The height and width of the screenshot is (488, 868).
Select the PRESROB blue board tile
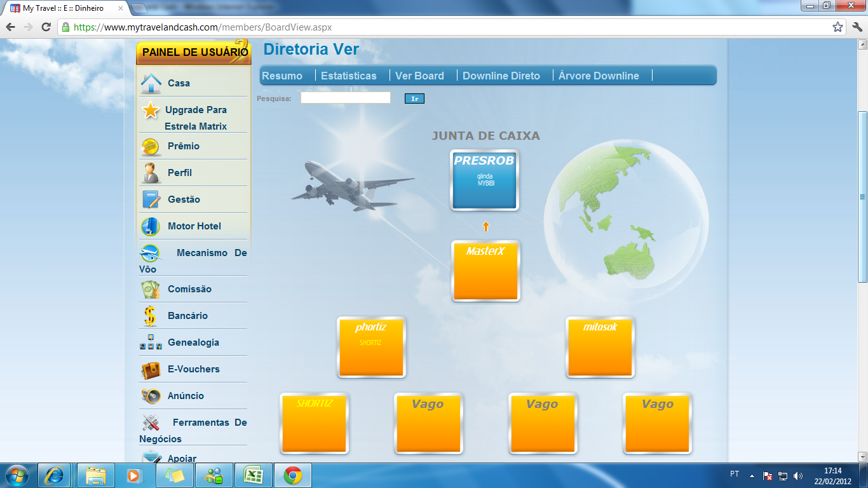coord(484,180)
